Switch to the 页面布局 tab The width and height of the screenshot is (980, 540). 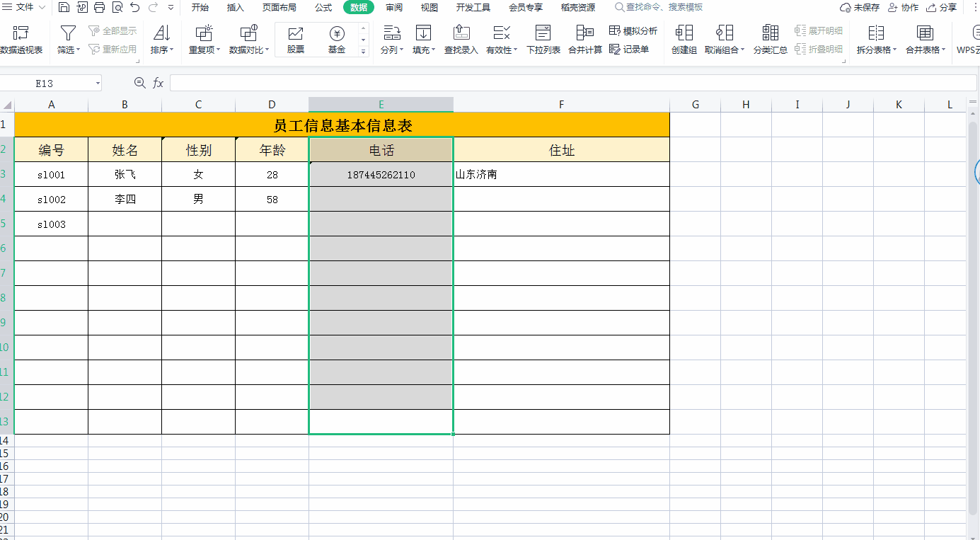[x=279, y=8]
